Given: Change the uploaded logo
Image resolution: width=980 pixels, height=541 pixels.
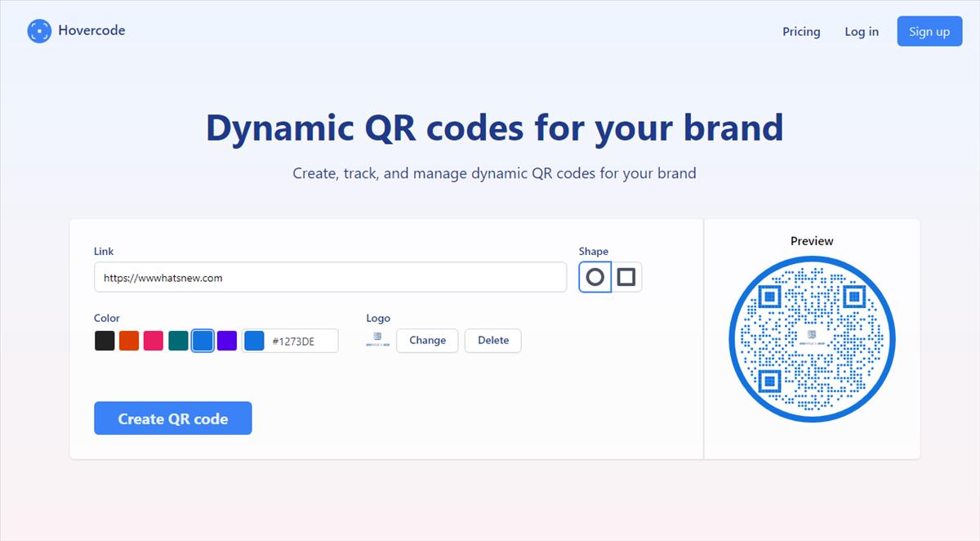Looking at the screenshot, I should 427,341.
